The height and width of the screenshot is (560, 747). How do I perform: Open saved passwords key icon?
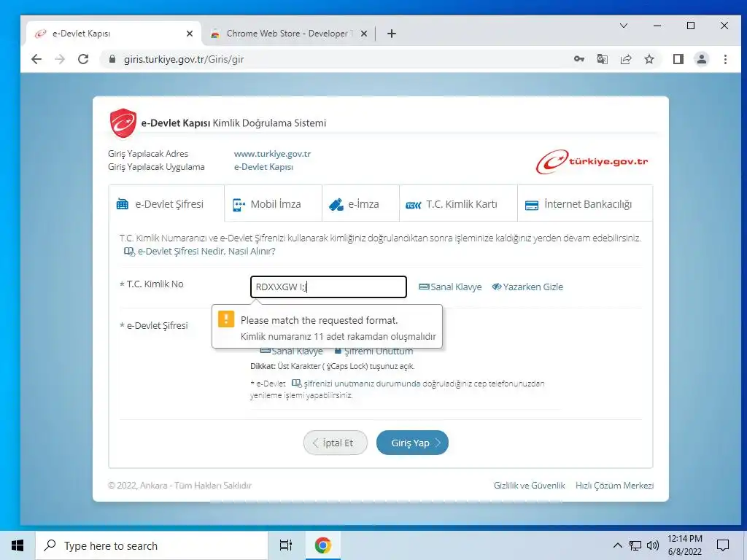[x=578, y=59]
